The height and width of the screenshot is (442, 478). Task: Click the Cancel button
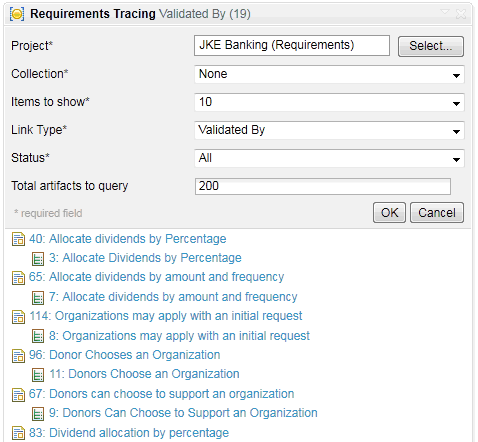coord(437,212)
